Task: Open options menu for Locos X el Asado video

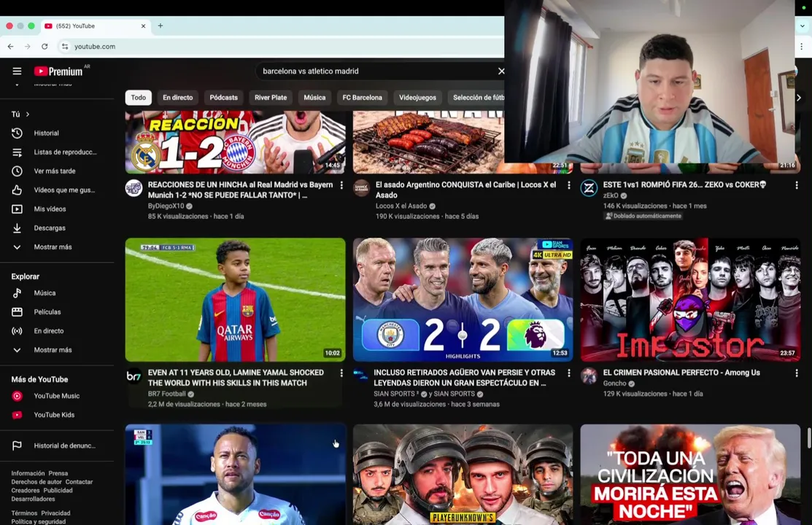Action: (568, 184)
